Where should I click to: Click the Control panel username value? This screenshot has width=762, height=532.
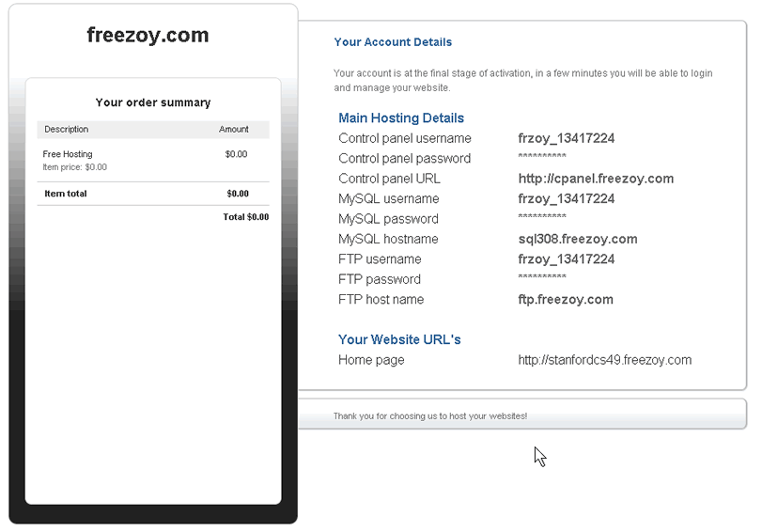point(567,138)
